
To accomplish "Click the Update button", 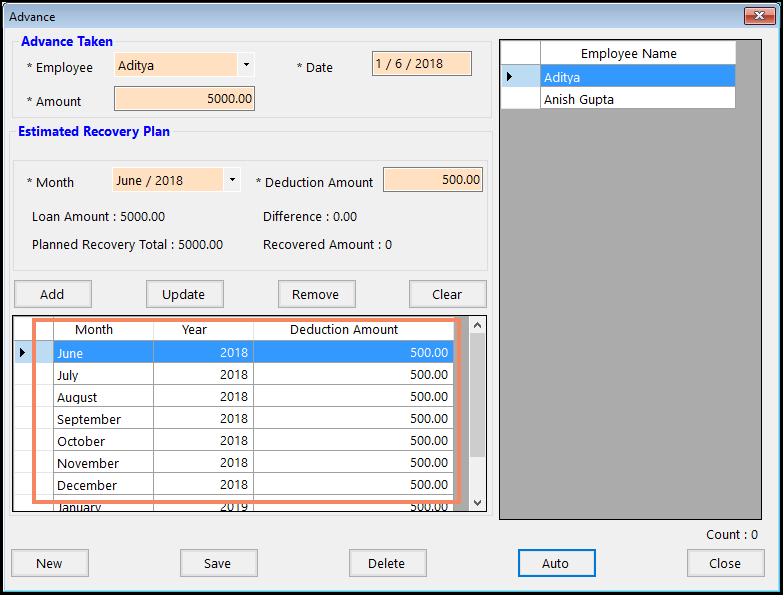I will click(x=184, y=295).
